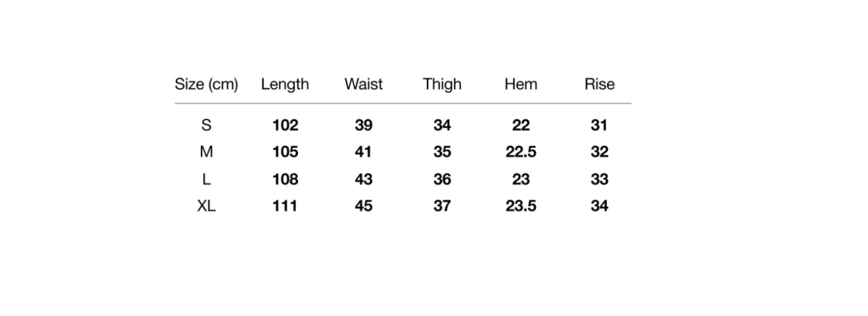Select the rise value 31
This screenshot has width=868, height=316.
tap(599, 125)
